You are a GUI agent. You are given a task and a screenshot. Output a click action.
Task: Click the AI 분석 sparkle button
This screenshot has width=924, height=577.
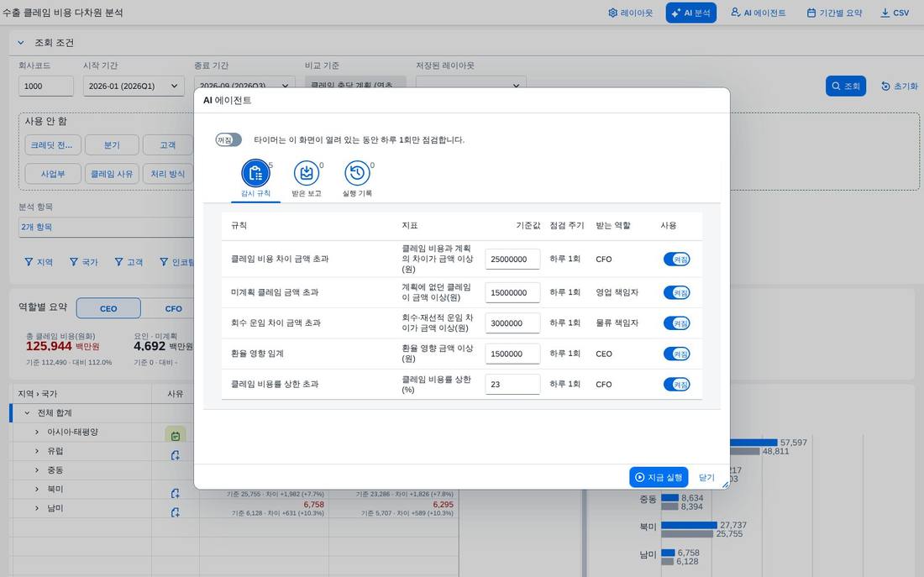pos(690,13)
